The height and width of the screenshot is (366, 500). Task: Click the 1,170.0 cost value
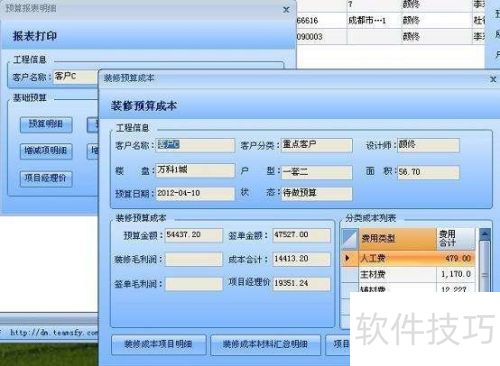455,274
